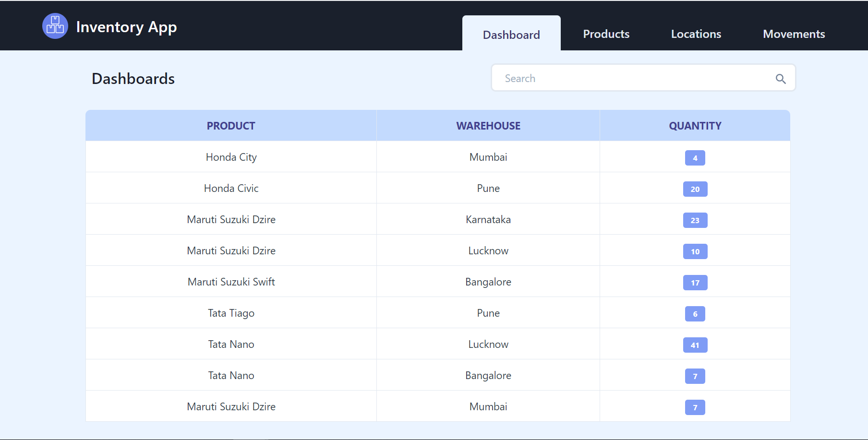This screenshot has height=440, width=868.
Task: Click Maruti Suzuki Dzire with quantity 10
Action: click(x=231, y=250)
